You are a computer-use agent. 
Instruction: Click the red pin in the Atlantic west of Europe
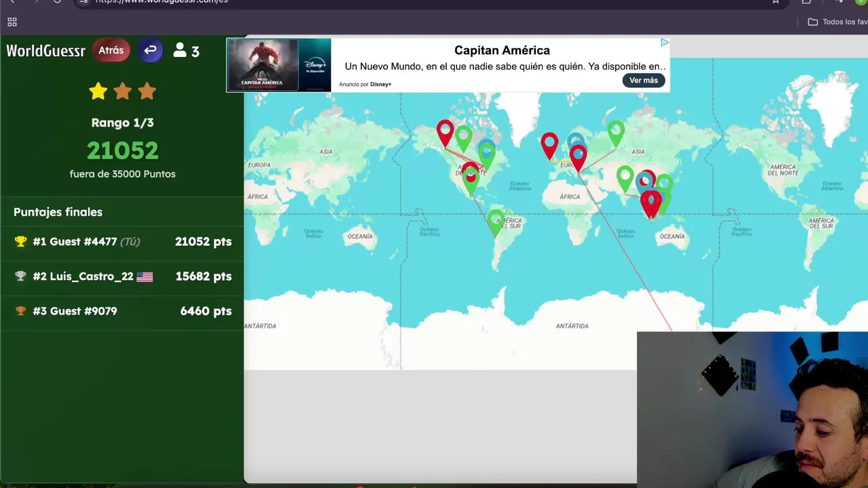549,146
